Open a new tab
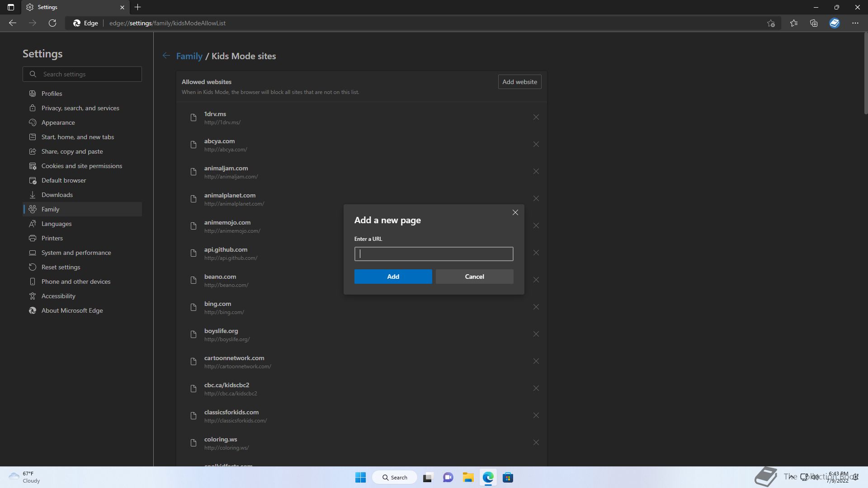The height and width of the screenshot is (488, 868). (138, 7)
